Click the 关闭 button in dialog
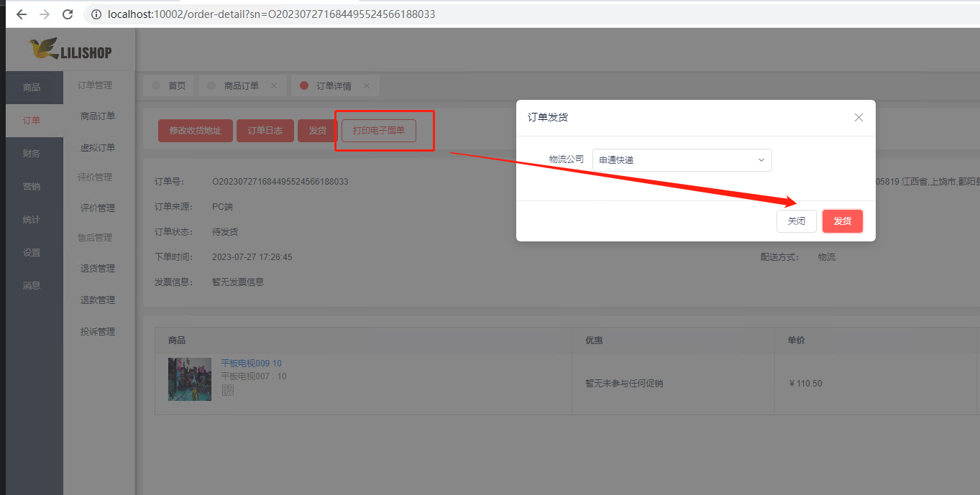Viewport: 980px width, 495px height. 796,221
